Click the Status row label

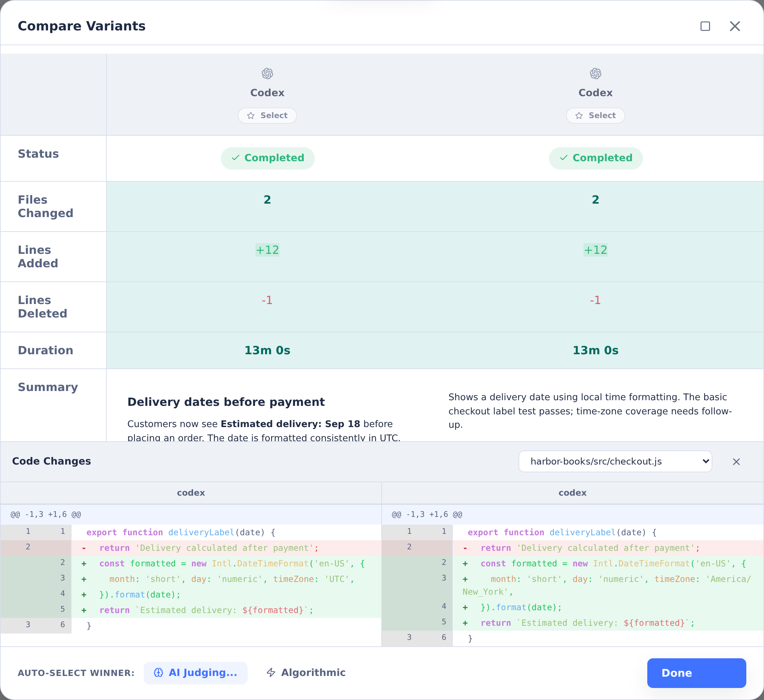[x=38, y=154]
